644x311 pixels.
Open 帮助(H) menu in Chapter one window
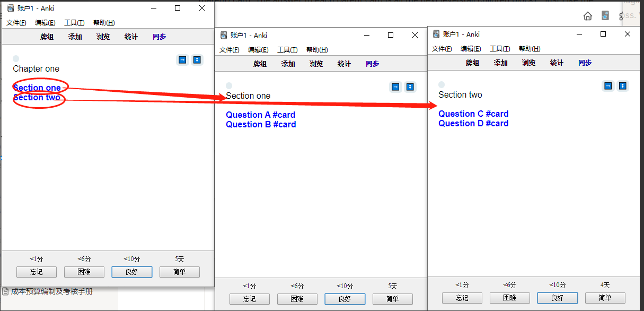click(x=104, y=23)
